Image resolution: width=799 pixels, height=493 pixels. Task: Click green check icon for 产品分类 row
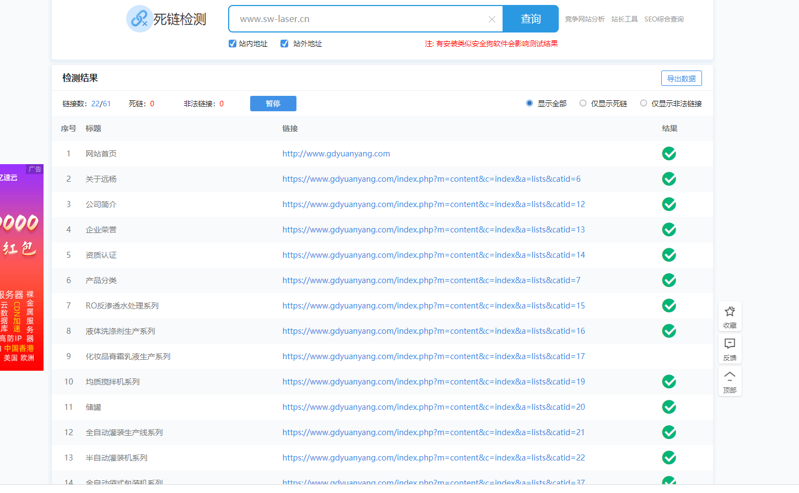pos(669,280)
